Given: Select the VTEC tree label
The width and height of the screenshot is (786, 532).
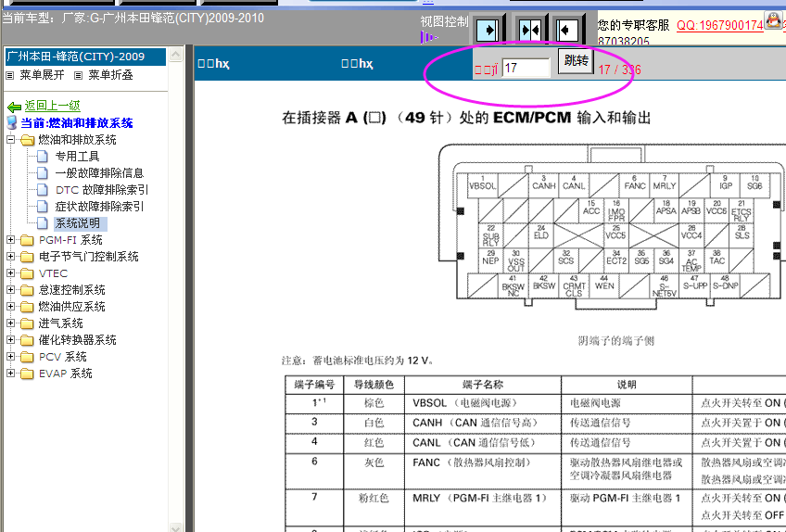Looking at the screenshot, I should click(x=53, y=273).
